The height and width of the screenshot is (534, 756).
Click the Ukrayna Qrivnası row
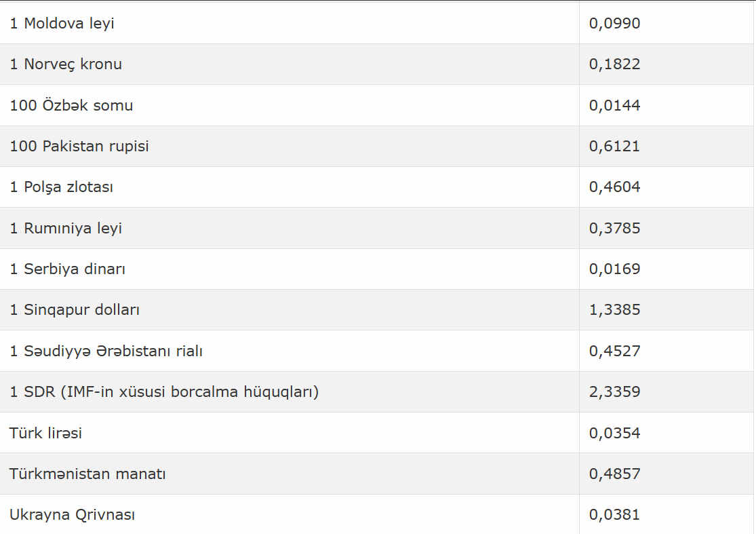(x=376, y=514)
